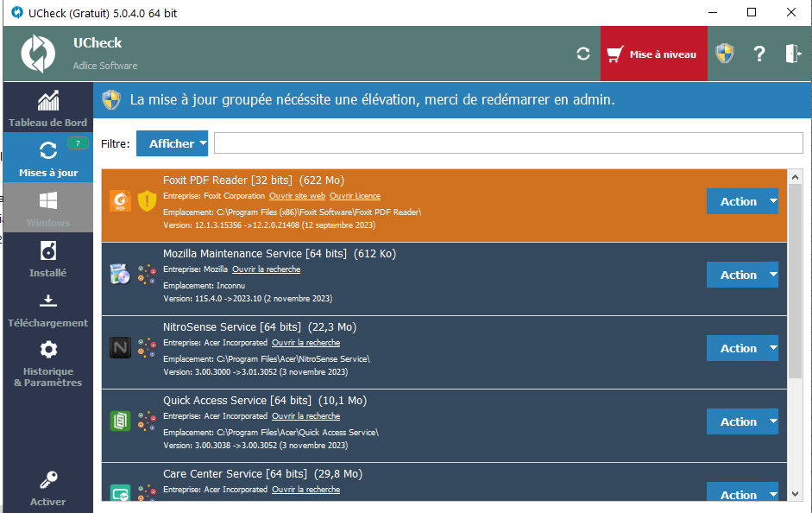Select the 'Foxit PDF Reader [32 bits]' title
Image resolution: width=812 pixels, height=513 pixels.
(x=227, y=180)
